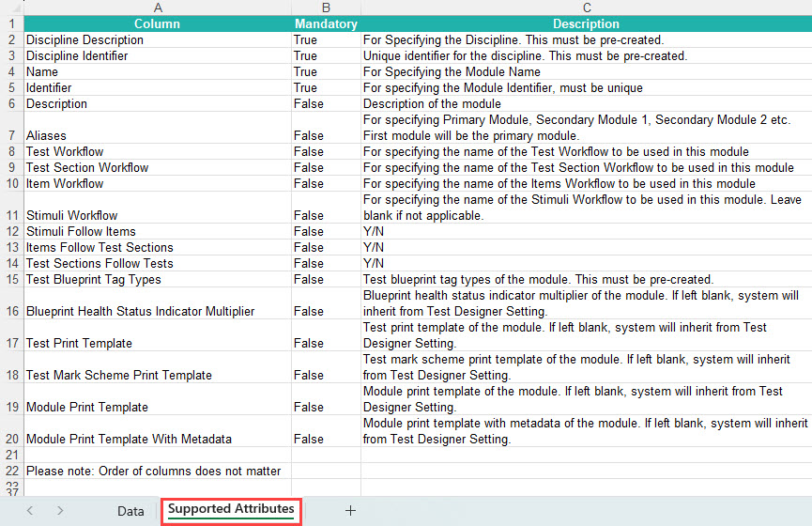The width and height of the screenshot is (812, 526).
Task: Select column B header
Action: point(326,8)
